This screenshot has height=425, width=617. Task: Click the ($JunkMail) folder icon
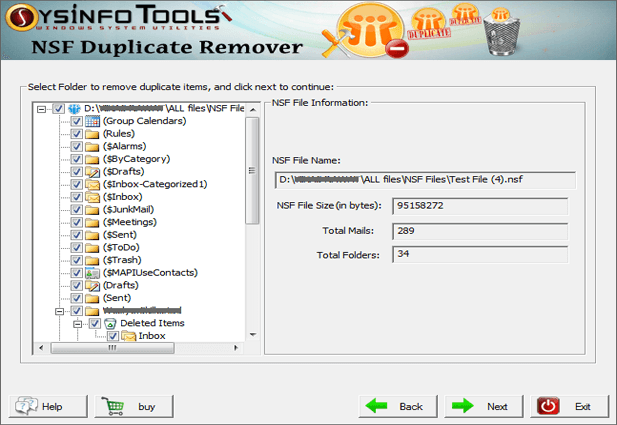[92, 210]
